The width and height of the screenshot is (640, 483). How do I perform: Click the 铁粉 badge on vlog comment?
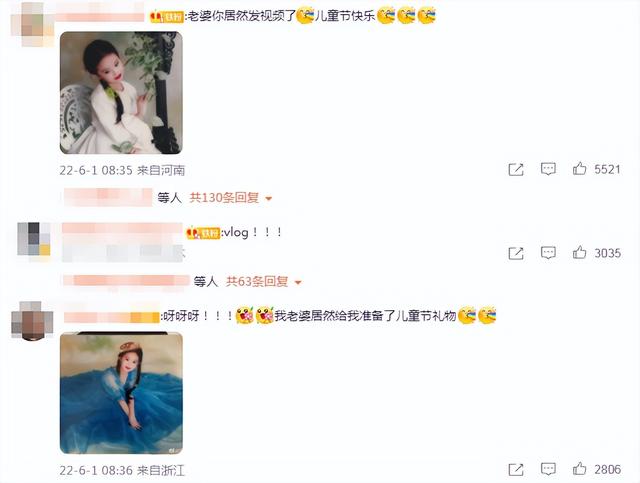click(x=203, y=233)
